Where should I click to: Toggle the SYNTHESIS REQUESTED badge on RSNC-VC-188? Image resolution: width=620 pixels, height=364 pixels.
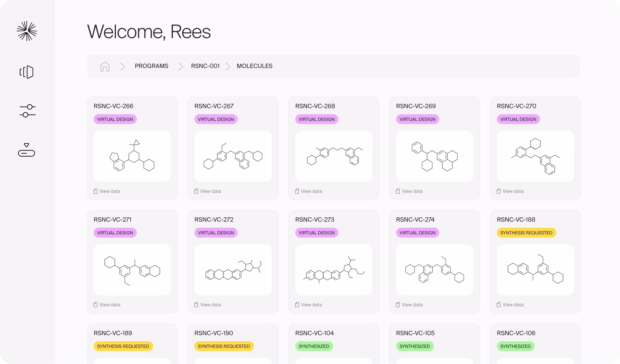[x=526, y=232]
